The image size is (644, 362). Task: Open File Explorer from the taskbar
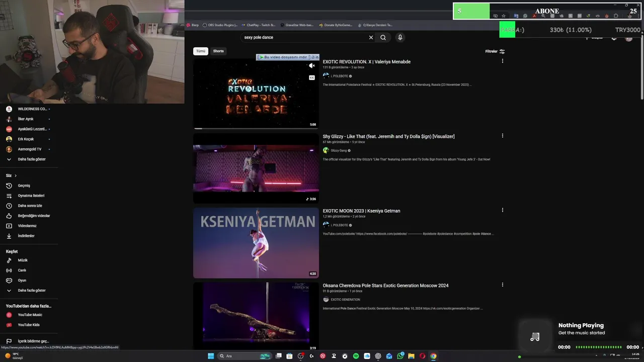coord(411,356)
